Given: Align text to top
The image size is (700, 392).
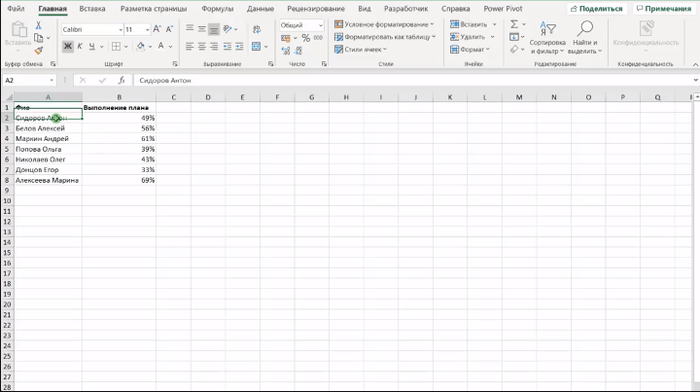Looking at the screenshot, I should pyautogui.click(x=190, y=29).
